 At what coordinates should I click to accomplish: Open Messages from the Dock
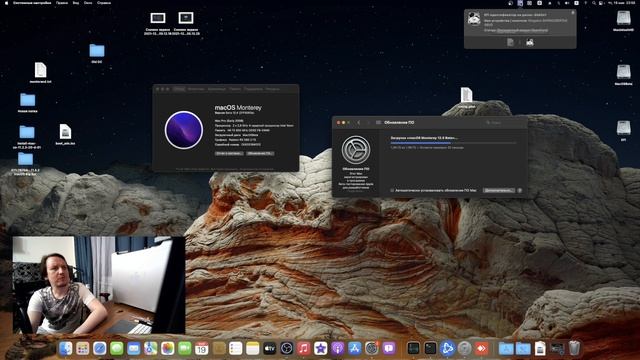117,348
